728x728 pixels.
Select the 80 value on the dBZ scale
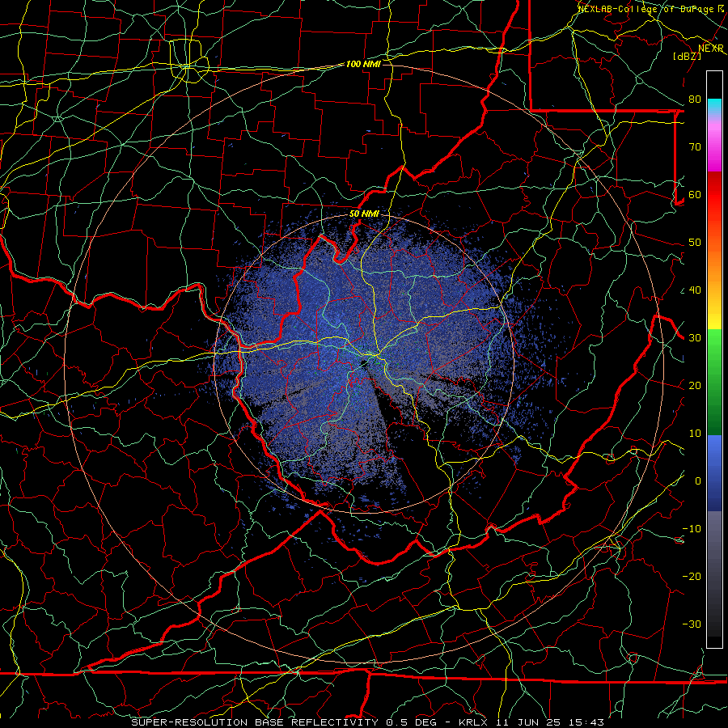pos(695,99)
